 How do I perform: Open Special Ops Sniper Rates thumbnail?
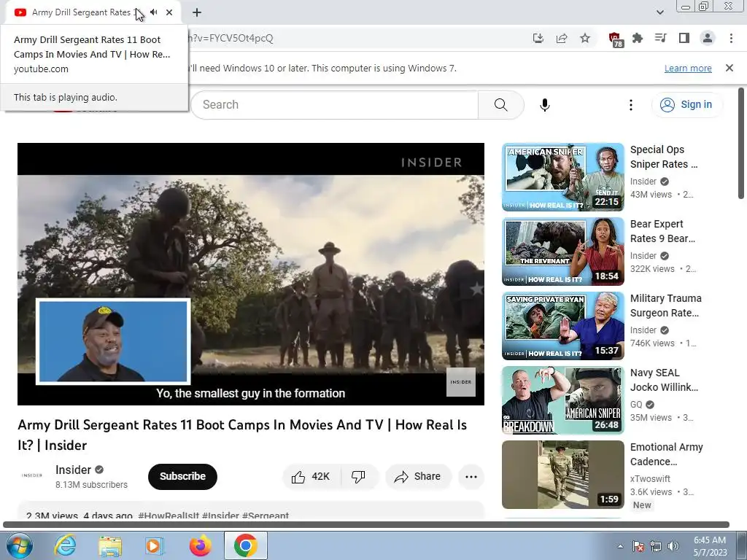[562, 176]
